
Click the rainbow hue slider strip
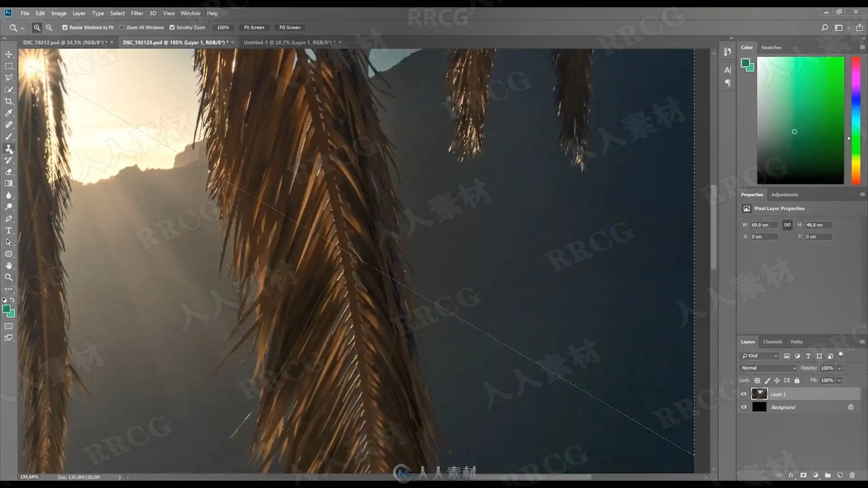856,120
